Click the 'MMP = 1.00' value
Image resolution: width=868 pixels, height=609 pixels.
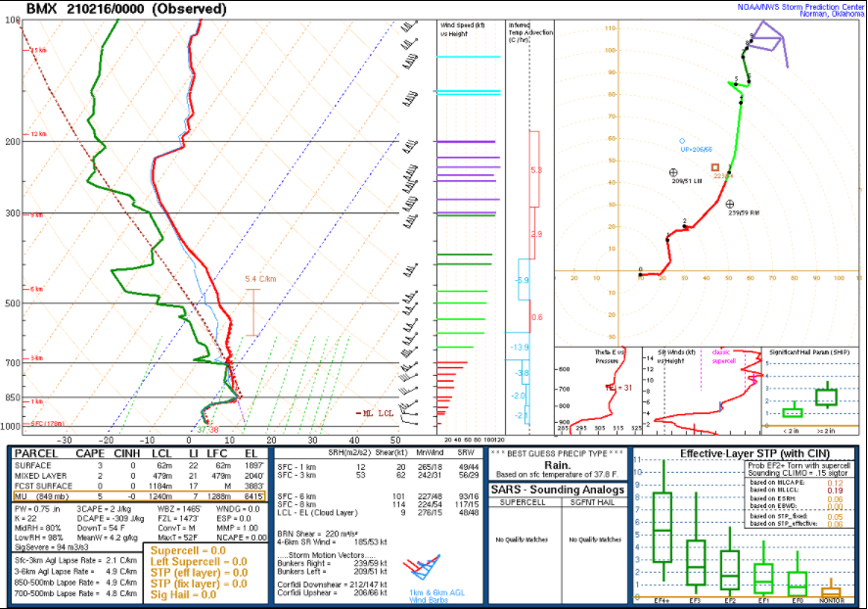coord(237,528)
